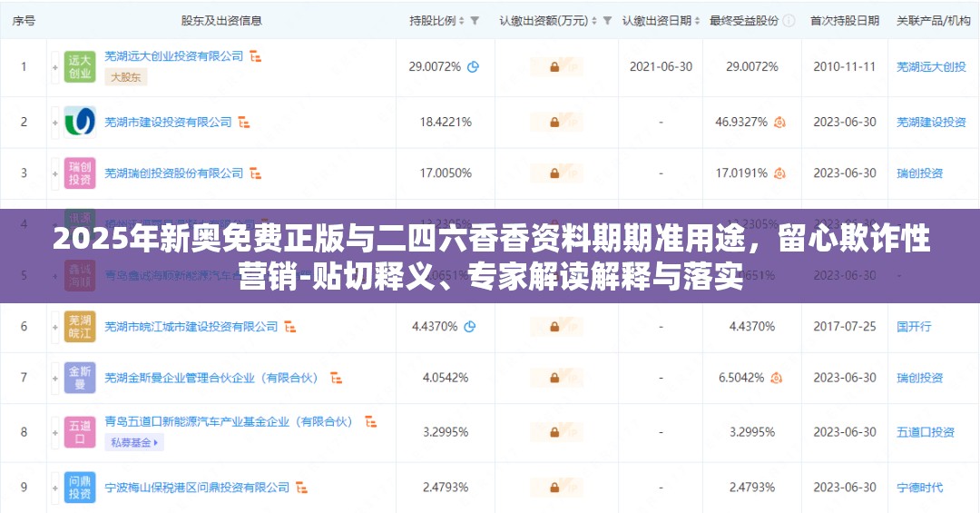Screen dimensions: 980x513
Task: Click the 远大创业 green company logo
Action: coord(80,67)
